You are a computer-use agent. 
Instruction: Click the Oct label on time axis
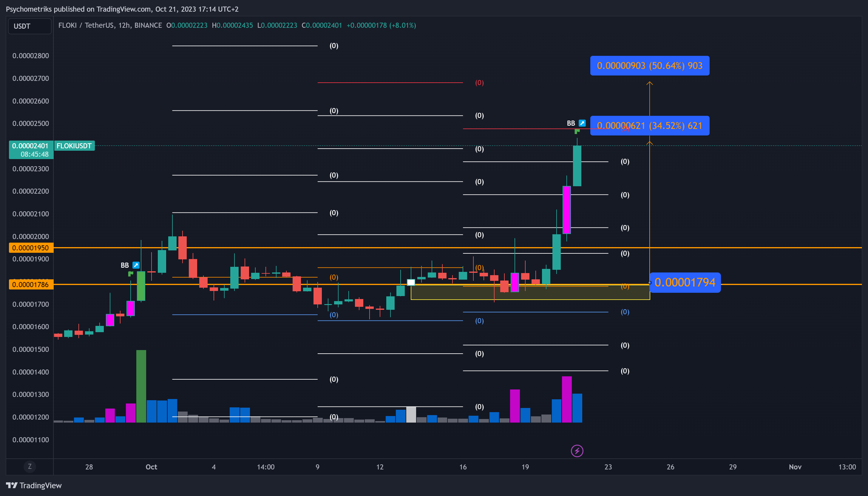click(151, 467)
